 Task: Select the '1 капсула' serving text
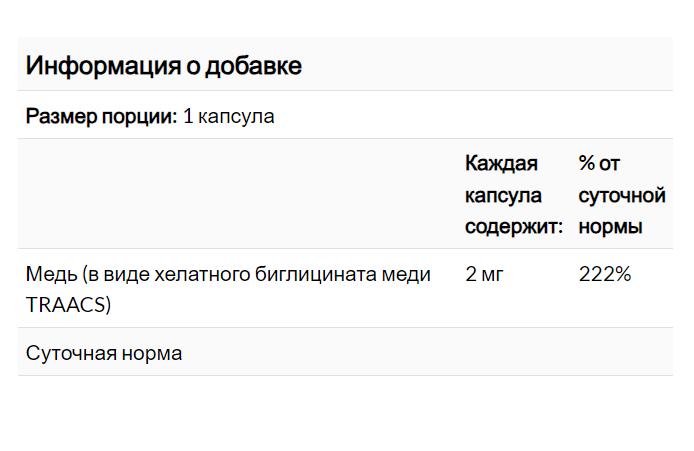point(228,117)
